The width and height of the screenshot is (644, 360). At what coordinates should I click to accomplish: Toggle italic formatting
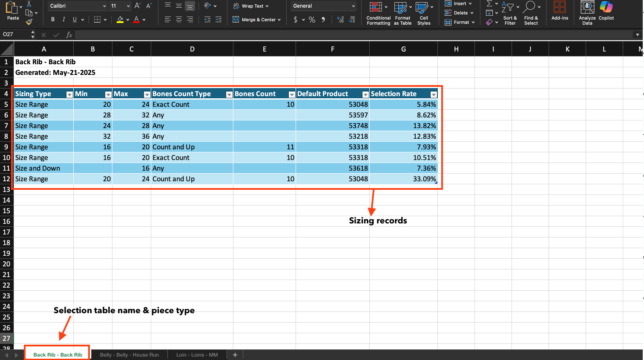pyautogui.click(x=64, y=20)
